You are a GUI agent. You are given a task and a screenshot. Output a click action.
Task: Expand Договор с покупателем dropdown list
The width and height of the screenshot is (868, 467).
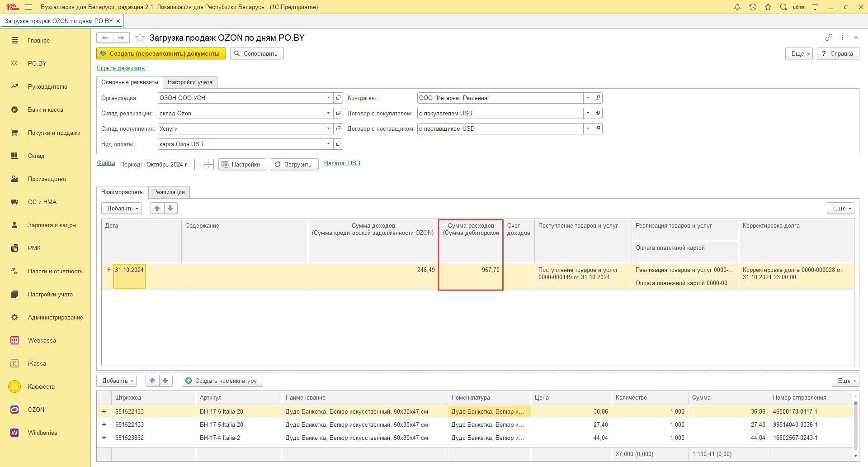(588, 113)
